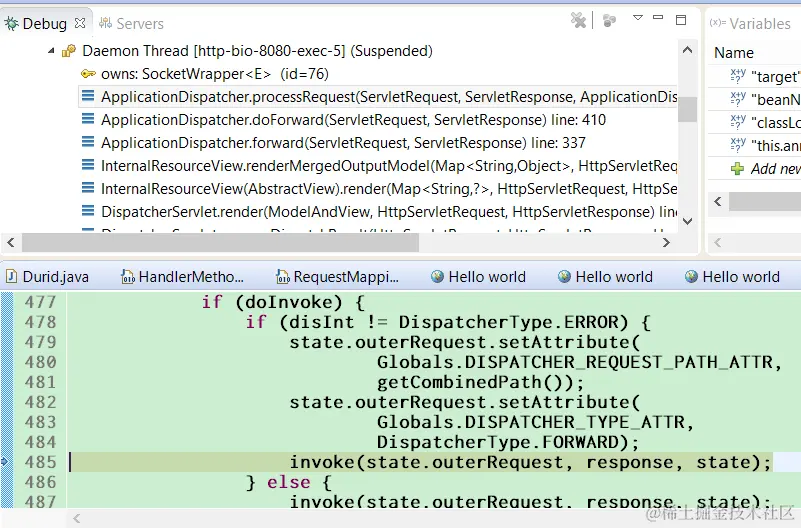Click Debug view horizontal scroll left arrow
The width and height of the screenshot is (801, 528).
(11, 242)
